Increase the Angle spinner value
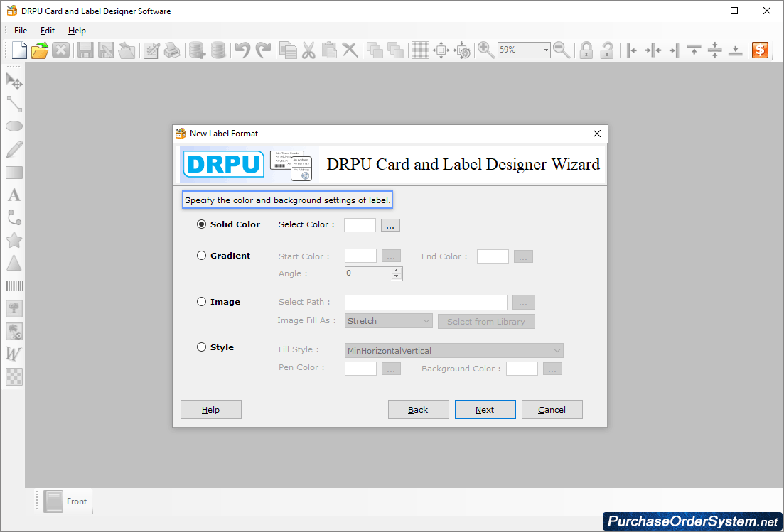Screen dimensions: 784x532 pos(397,270)
